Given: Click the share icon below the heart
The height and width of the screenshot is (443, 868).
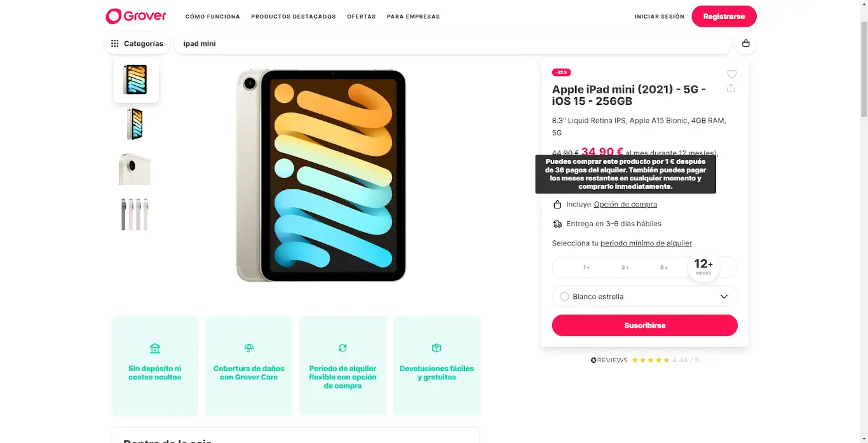Looking at the screenshot, I should (x=731, y=88).
